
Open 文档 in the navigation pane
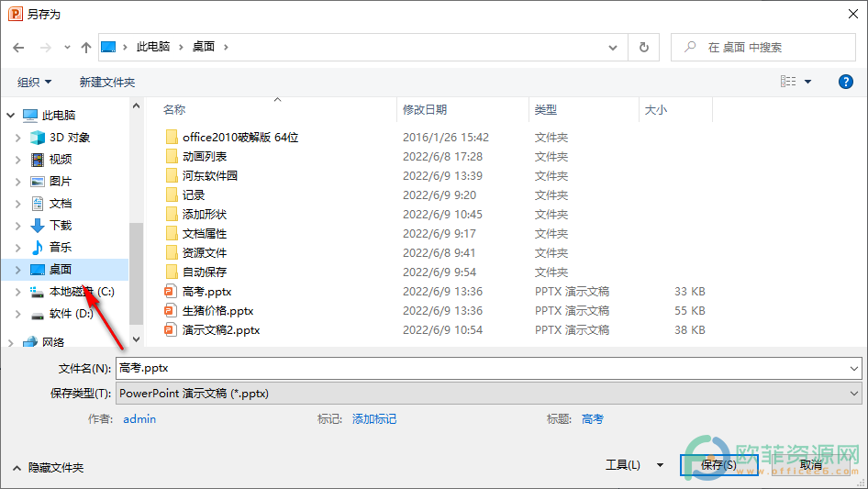coord(61,204)
